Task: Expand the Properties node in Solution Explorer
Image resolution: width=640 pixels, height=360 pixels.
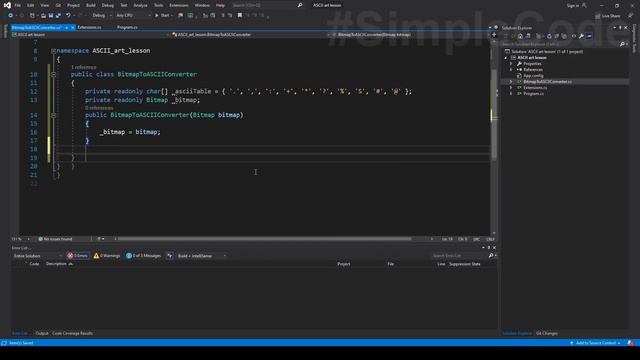Action: coord(511,64)
